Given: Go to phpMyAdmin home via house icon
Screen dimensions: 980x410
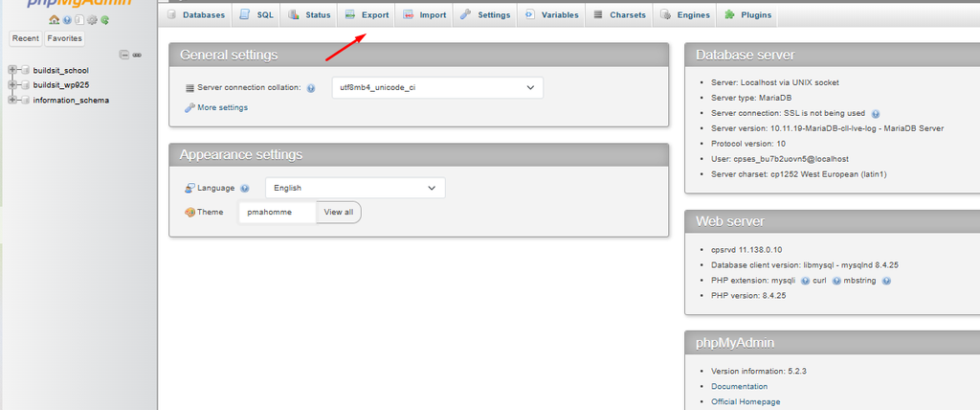Looking at the screenshot, I should tap(55, 20).
